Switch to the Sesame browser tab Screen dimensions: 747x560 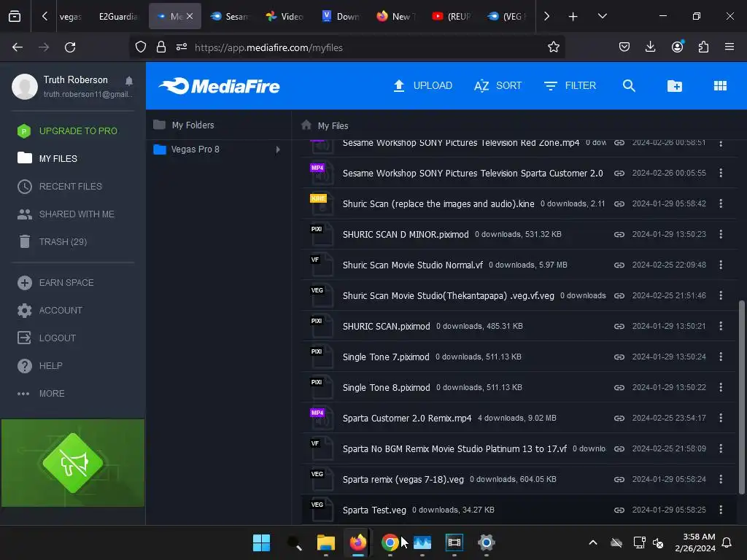pyautogui.click(x=230, y=16)
